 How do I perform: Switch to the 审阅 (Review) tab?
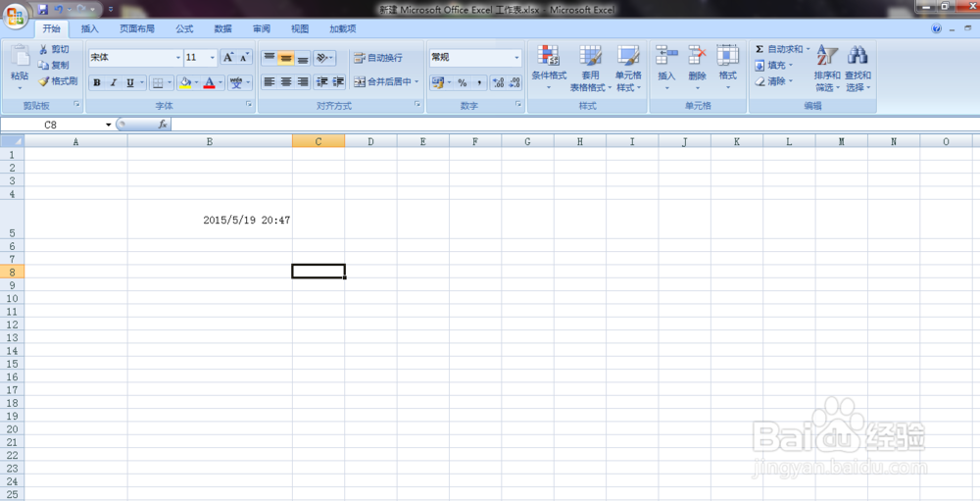coord(262,28)
